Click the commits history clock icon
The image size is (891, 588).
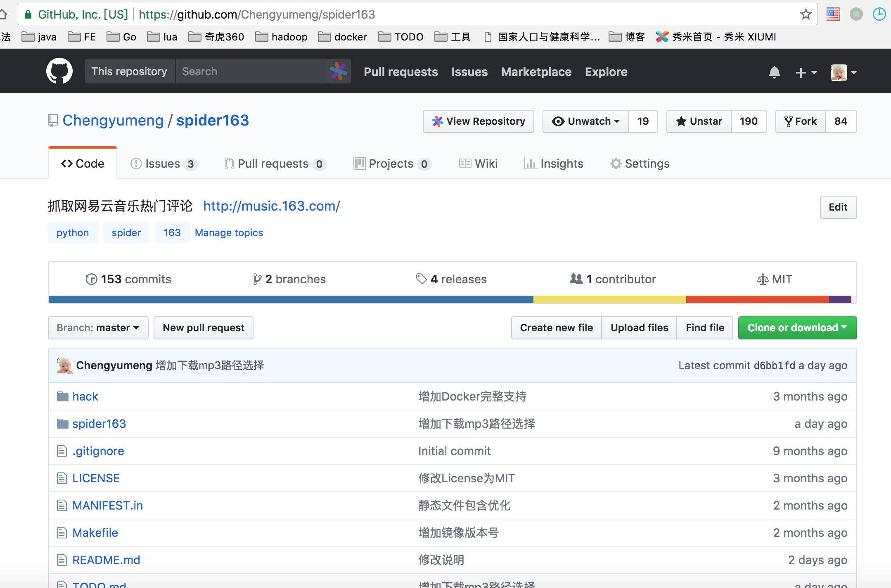(91, 279)
